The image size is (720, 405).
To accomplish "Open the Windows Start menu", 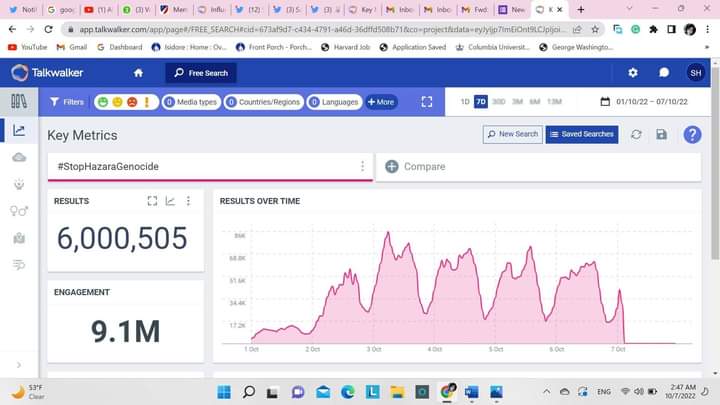I will coord(224,392).
